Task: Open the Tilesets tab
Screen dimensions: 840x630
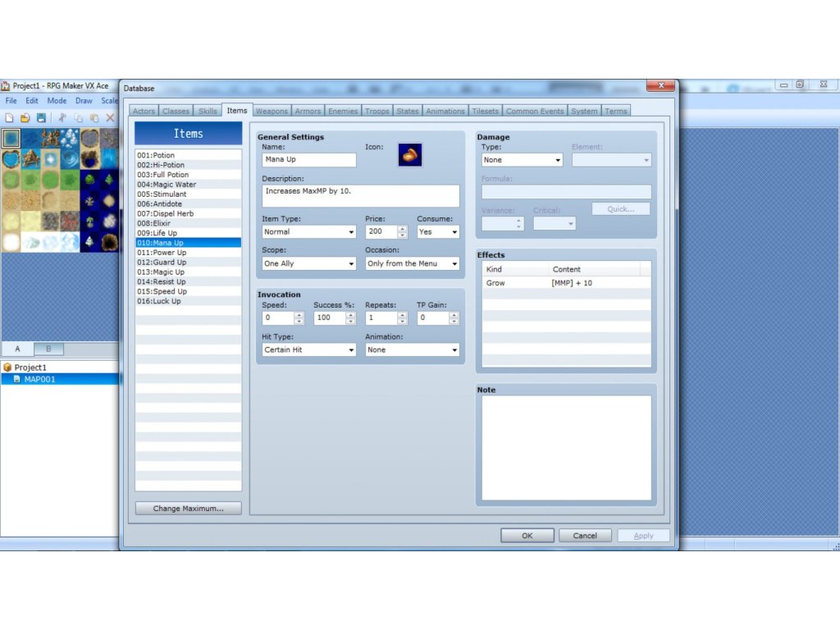Action: (x=486, y=111)
